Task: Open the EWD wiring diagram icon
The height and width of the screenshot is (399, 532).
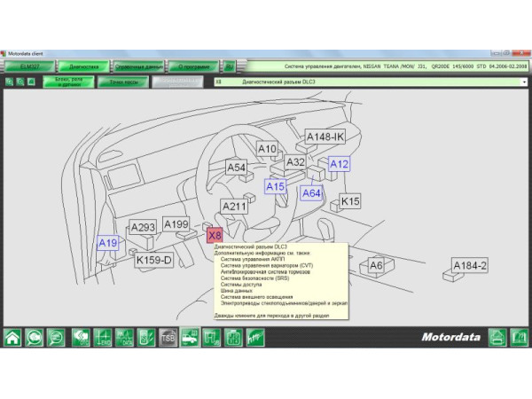Action: [x=102, y=337]
